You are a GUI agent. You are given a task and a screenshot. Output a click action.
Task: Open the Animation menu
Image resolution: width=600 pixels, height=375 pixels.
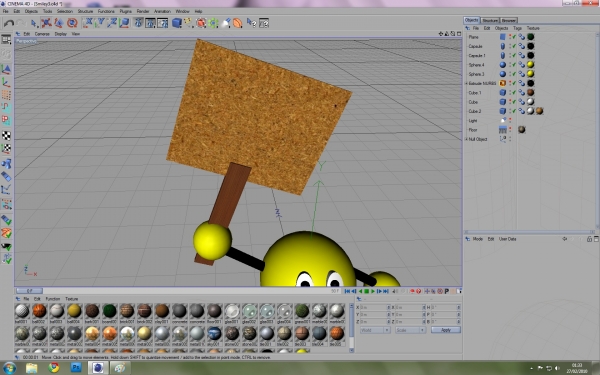(162, 11)
